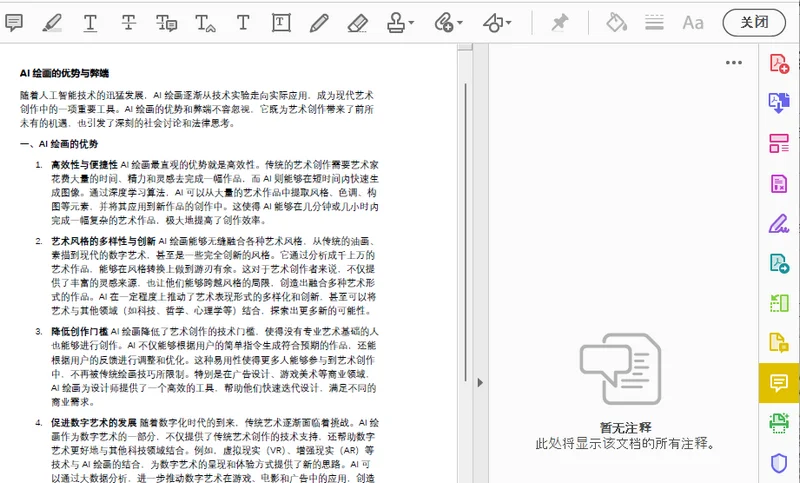
Task: Select the highlight text tool
Action: [52, 22]
